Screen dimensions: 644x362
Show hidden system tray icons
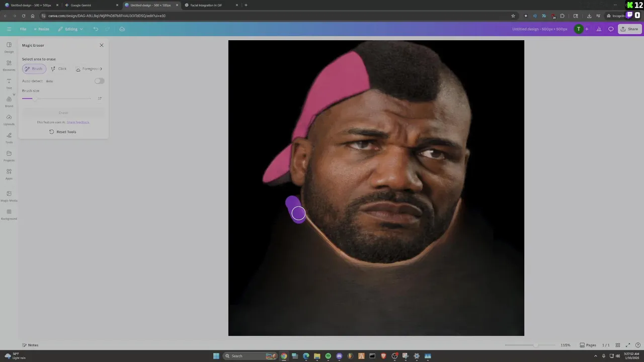(x=597, y=356)
